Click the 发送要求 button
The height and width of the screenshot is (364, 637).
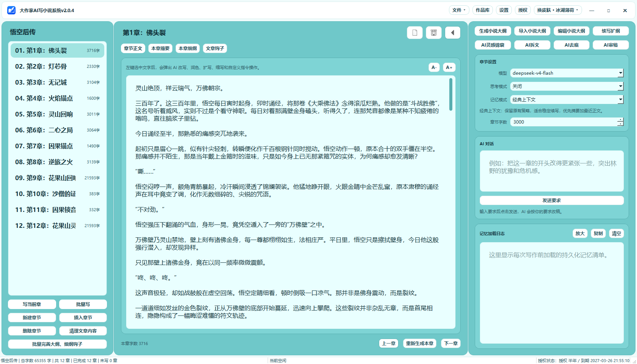click(x=552, y=200)
